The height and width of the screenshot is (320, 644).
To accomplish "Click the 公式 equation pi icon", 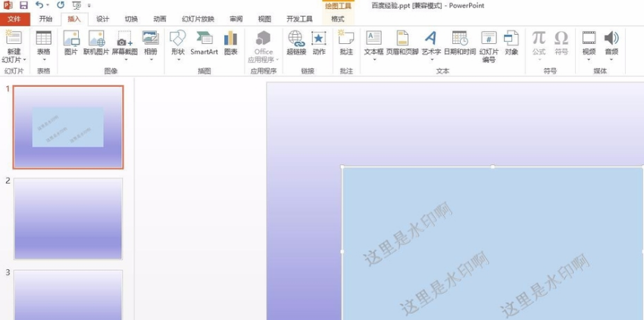I will (539, 38).
